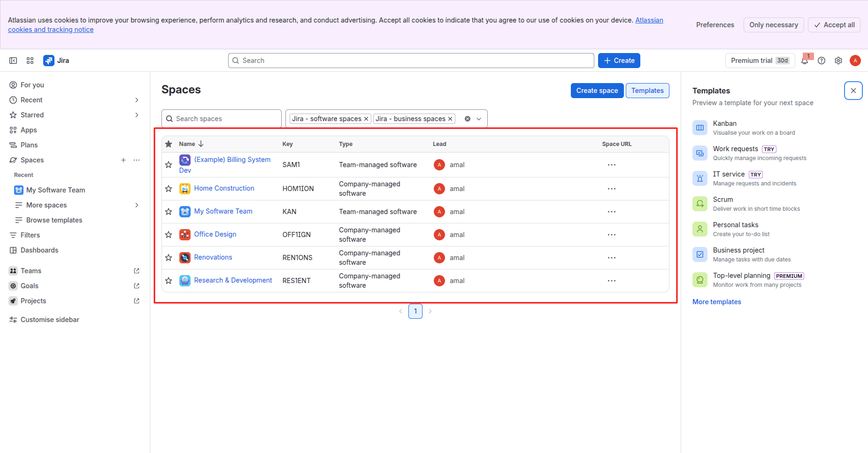Clear all space type filters
The height and width of the screenshot is (453, 868).
468,119
